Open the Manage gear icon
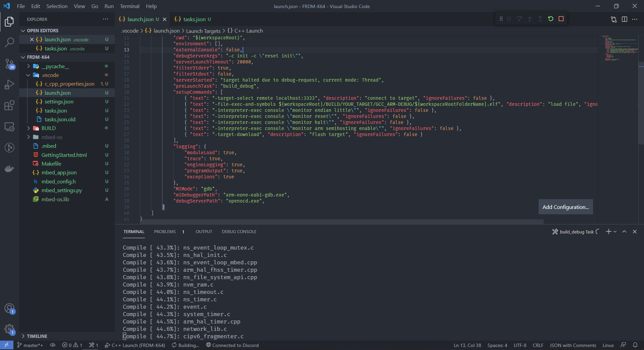The width and height of the screenshot is (644, 350). pyautogui.click(x=9, y=329)
